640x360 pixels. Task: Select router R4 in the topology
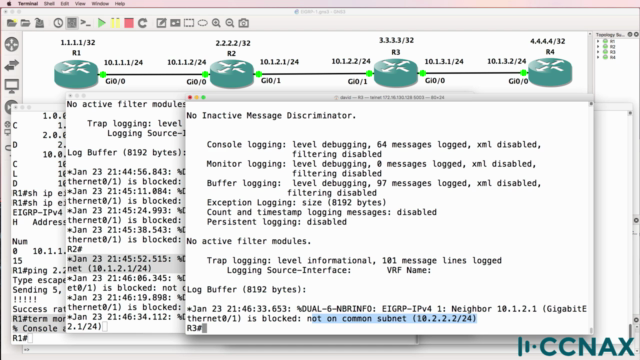coord(550,73)
